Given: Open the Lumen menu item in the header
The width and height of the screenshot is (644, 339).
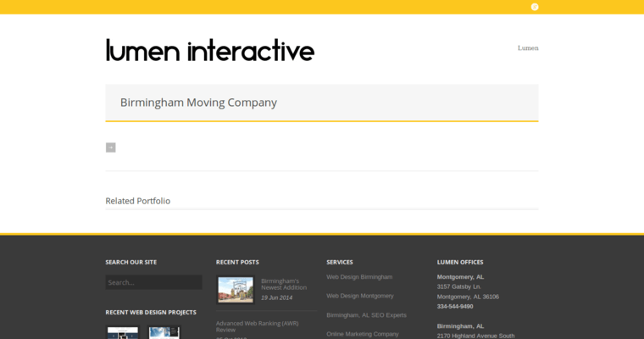Looking at the screenshot, I should [x=528, y=48].
